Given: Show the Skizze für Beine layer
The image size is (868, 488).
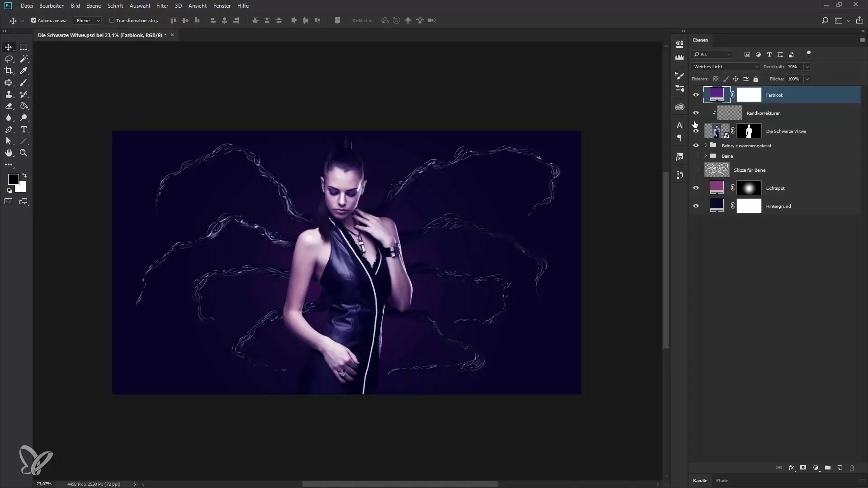Looking at the screenshot, I should [696, 170].
